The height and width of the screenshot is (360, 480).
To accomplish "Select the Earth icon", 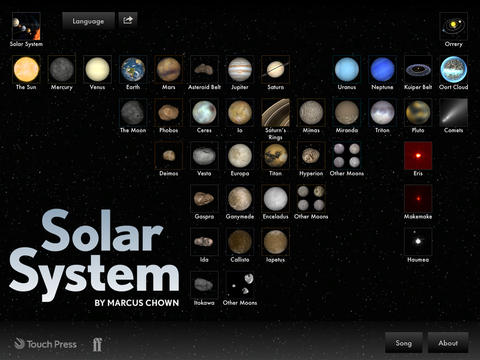I will [133, 69].
